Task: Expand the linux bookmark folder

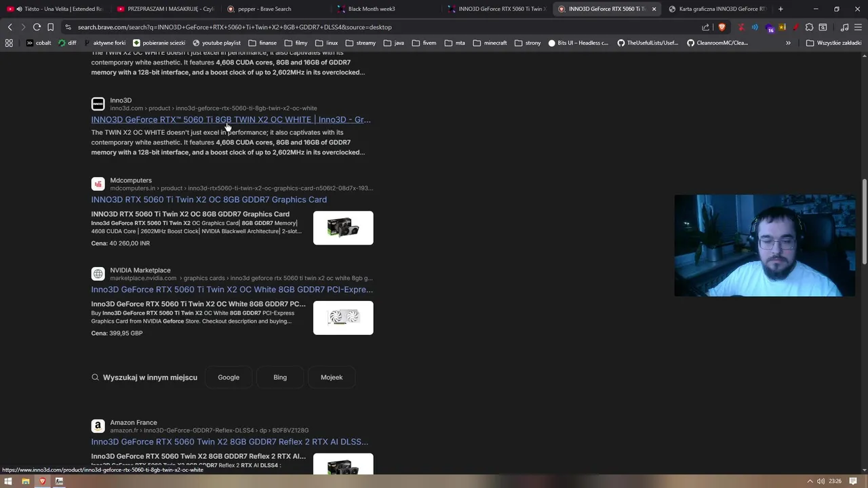Action: click(326, 43)
